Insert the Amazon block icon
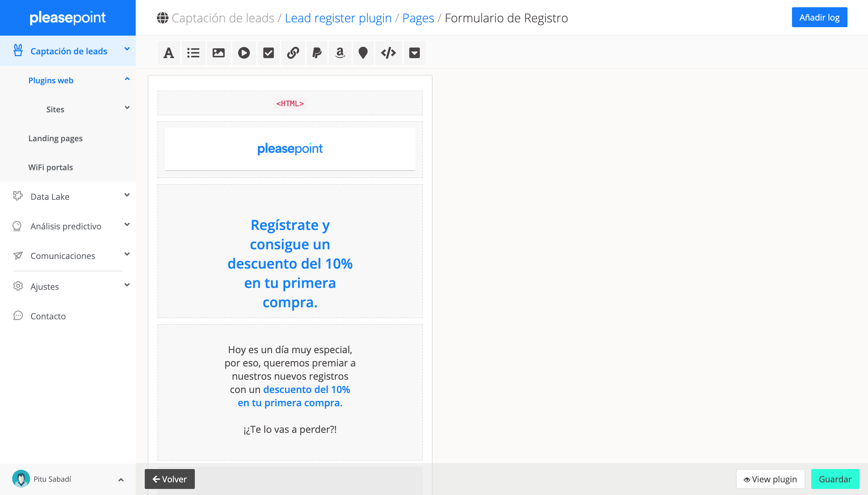This screenshot has height=495, width=868. (x=340, y=53)
